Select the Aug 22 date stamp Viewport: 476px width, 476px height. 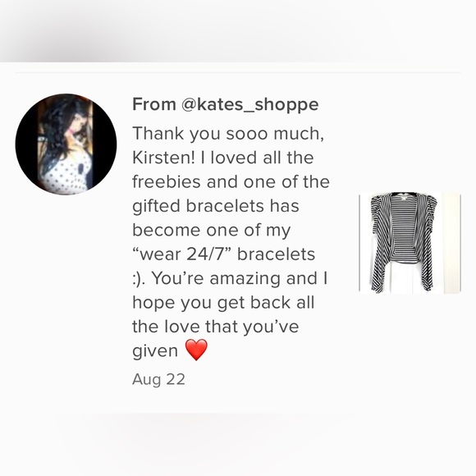pyautogui.click(x=158, y=379)
